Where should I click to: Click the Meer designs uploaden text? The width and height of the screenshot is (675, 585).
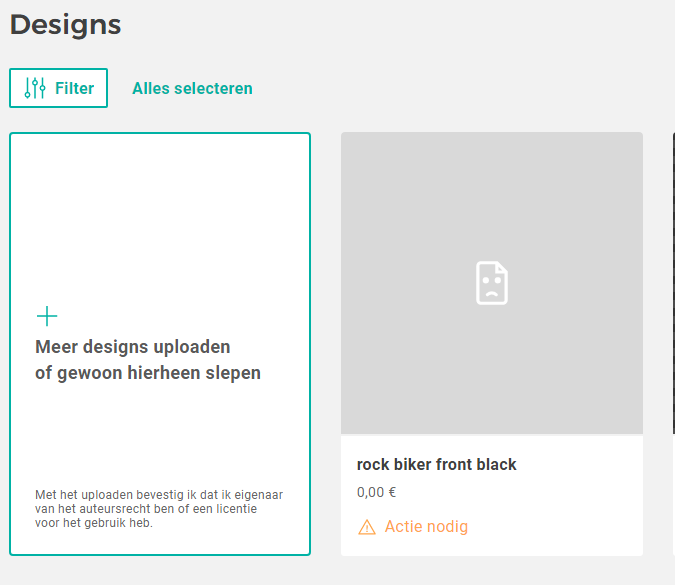point(133,347)
